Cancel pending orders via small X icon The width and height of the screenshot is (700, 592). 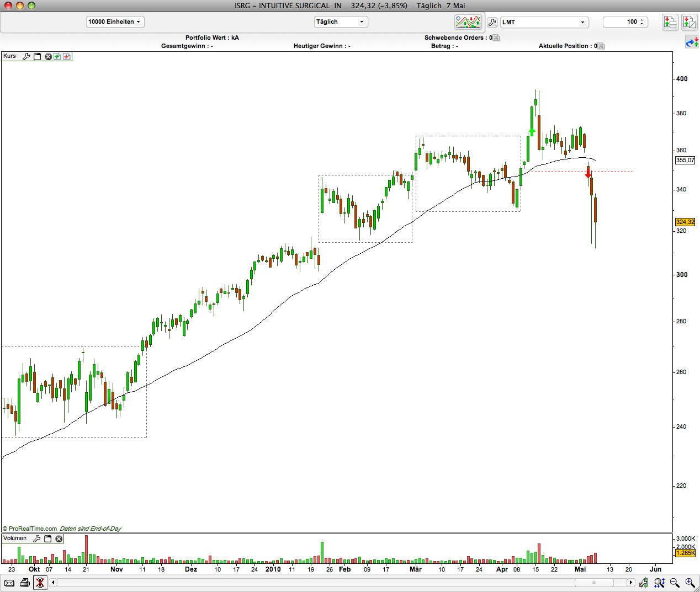click(496, 38)
